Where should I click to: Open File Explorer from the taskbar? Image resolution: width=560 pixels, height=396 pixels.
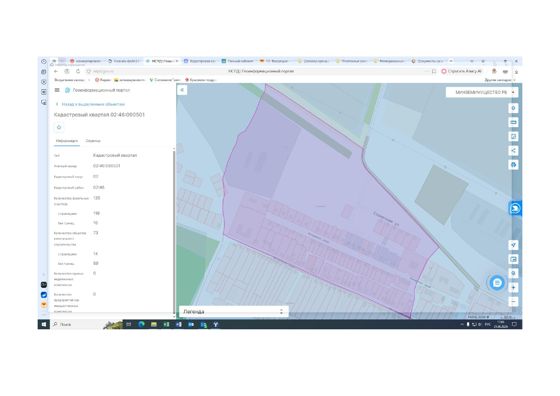click(x=154, y=324)
